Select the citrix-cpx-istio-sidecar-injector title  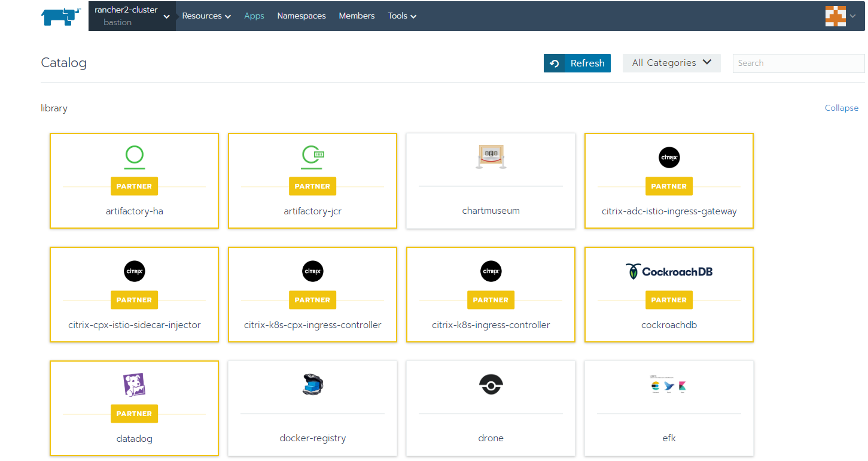(x=135, y=325)
